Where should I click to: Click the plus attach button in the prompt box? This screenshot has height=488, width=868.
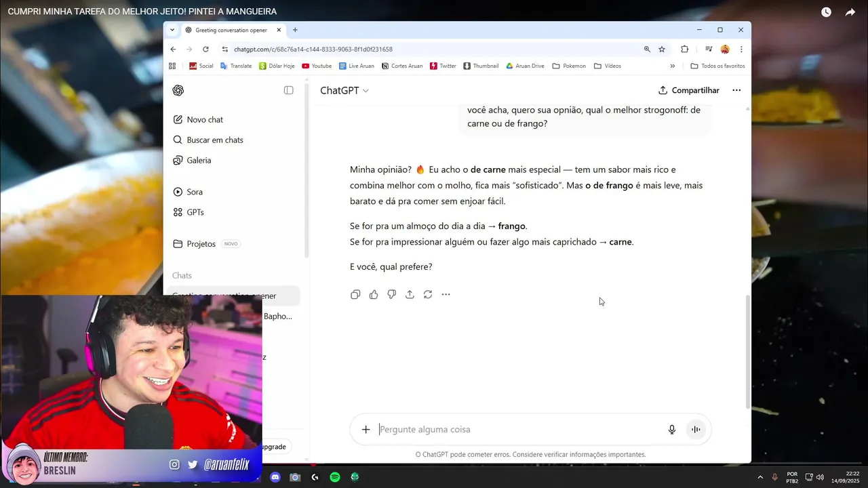coord(366,429)
